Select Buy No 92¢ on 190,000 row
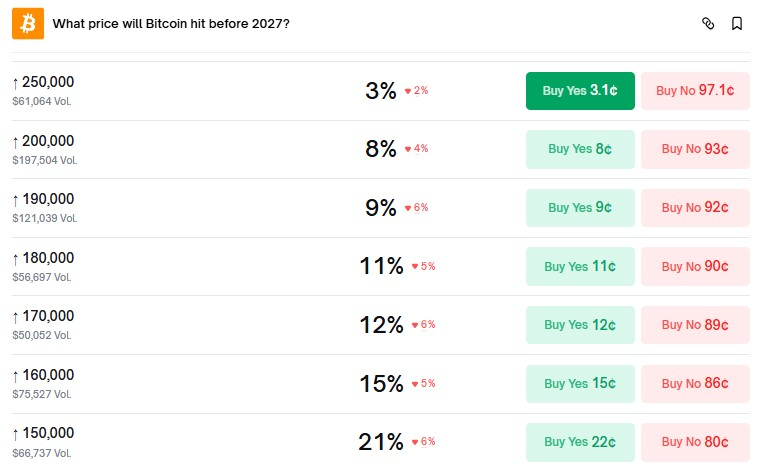Viewport: 757px width, 468px height. pos(695,208)
